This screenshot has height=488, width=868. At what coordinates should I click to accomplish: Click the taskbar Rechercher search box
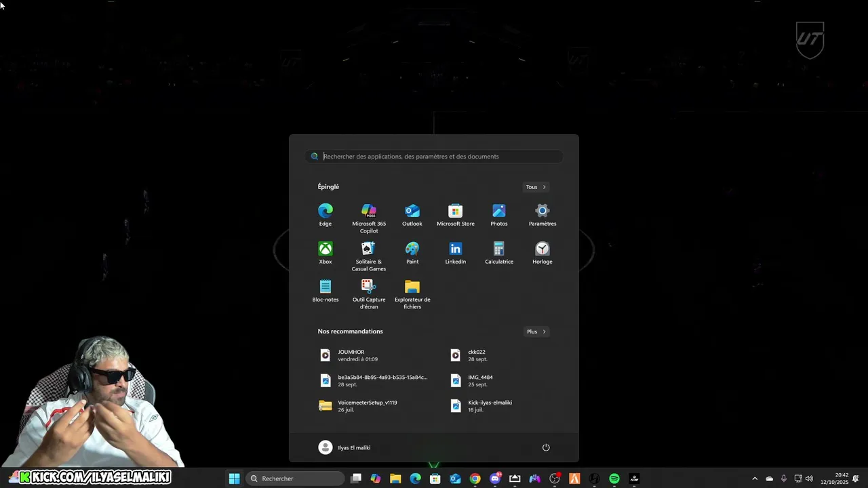tap(295, 479)
